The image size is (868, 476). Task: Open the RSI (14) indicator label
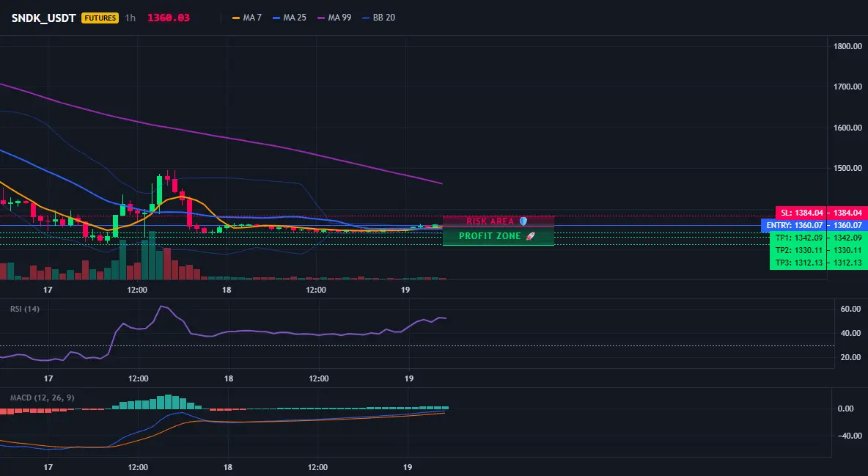click(25, 309)
